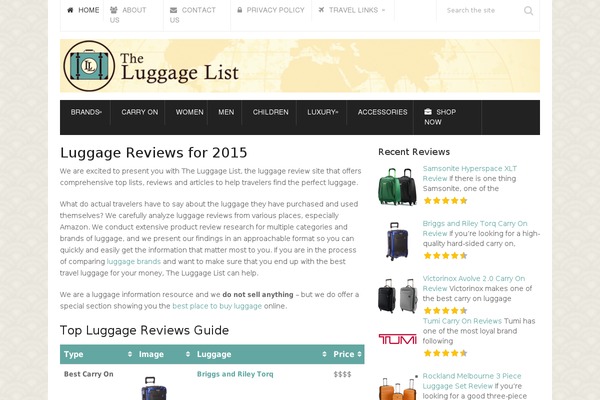Click the $$$$ price cell
600x400 pixels.
point(342,374)
